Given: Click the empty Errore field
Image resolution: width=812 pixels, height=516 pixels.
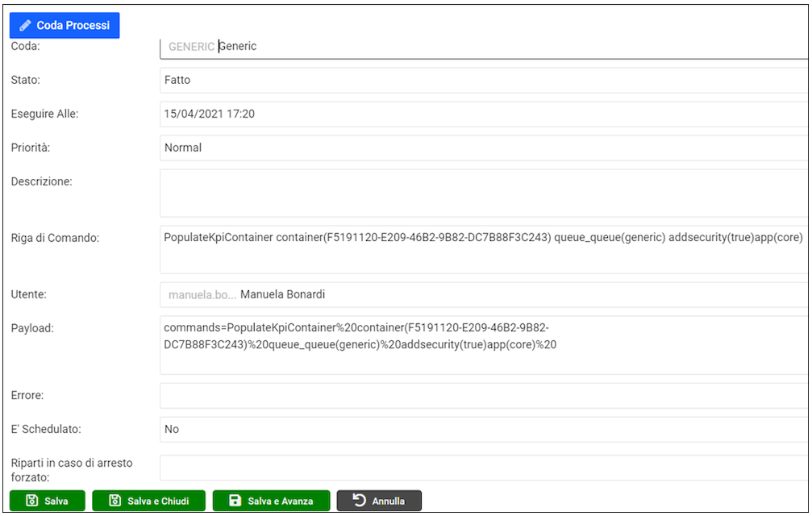Looking at the screenshot, I should click(x=484, y=396).
